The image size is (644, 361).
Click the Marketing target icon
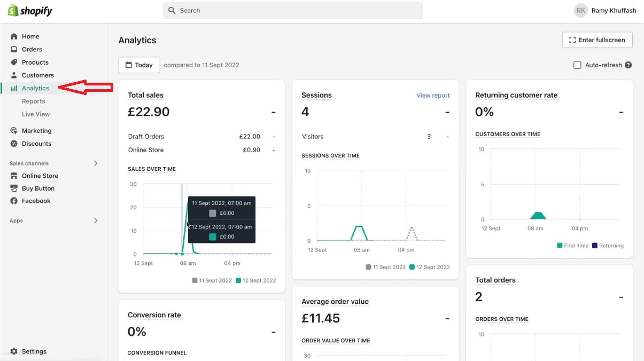click(14, 131)
